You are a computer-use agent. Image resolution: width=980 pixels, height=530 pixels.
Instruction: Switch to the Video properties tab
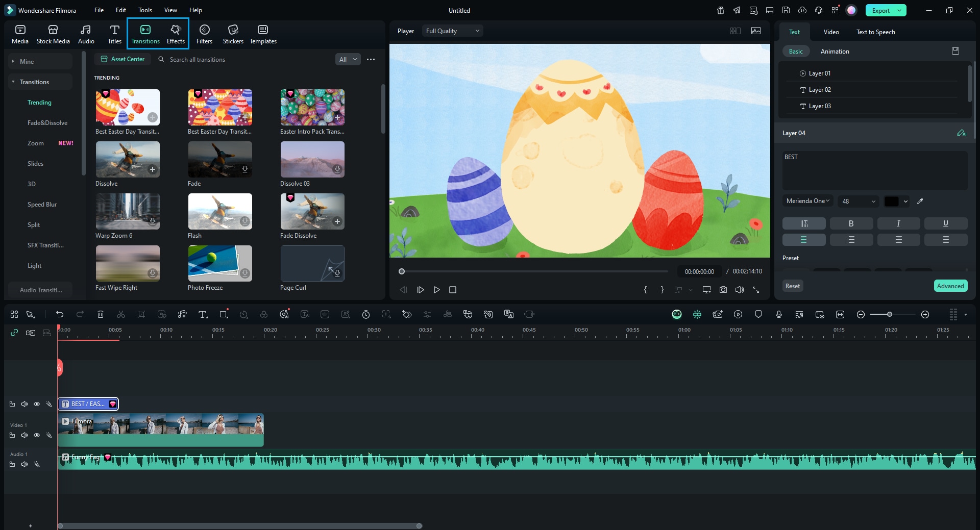click(831, 32)
